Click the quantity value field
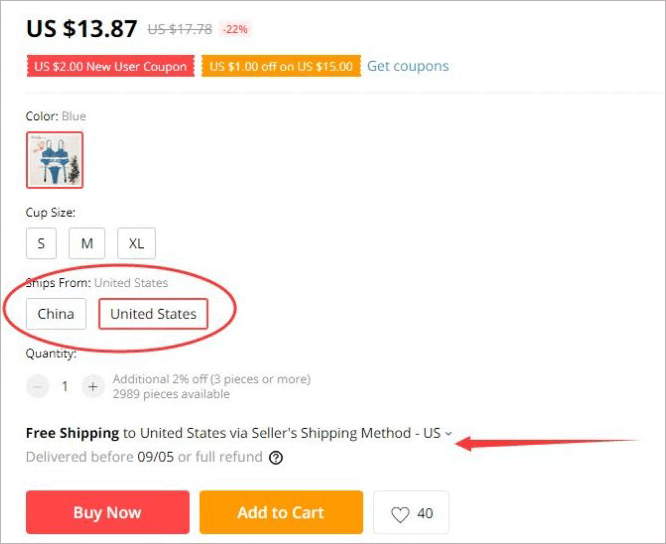Screen dimensions: 666x544 [65, 386]
